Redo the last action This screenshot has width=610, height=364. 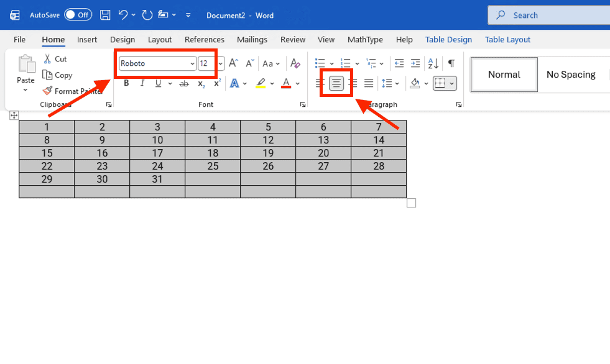147,15
